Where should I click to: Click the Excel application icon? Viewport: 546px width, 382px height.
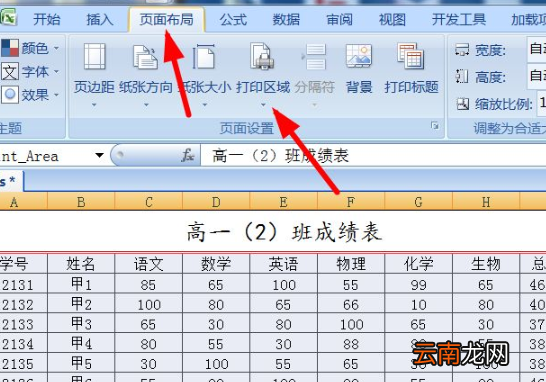click(8, 17)
